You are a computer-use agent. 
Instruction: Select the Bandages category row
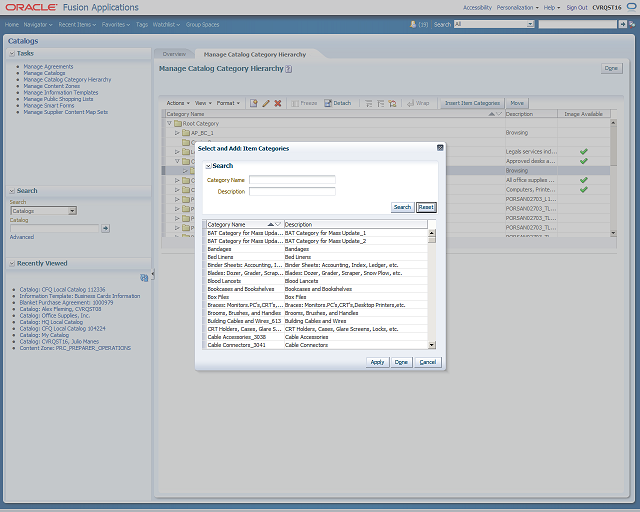coord(317,249)
